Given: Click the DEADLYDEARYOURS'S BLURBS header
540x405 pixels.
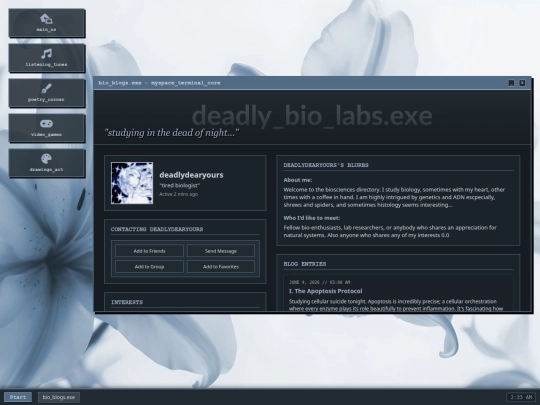Looking at the screenshot, I should [x=326, y=165].
